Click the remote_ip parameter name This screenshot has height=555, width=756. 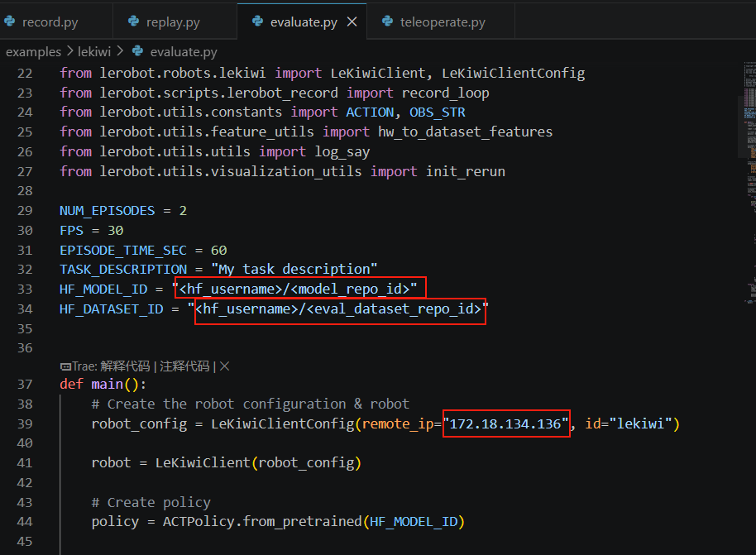398,423
